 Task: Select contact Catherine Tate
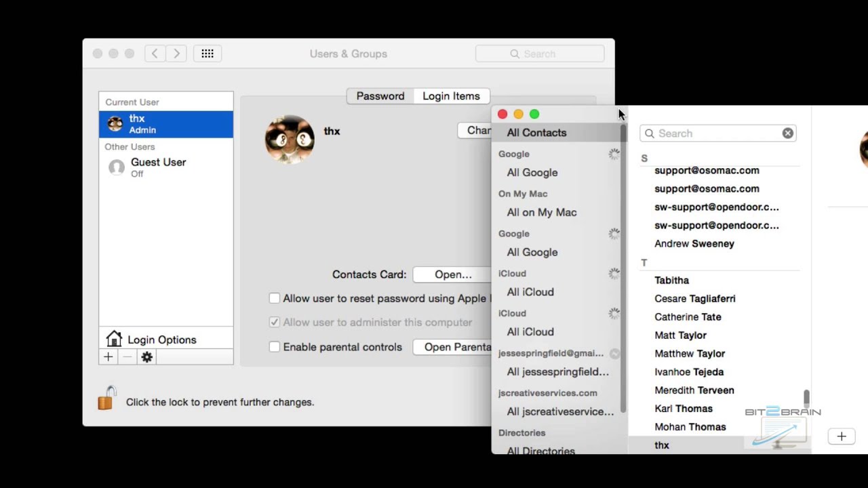coord(688,317)
